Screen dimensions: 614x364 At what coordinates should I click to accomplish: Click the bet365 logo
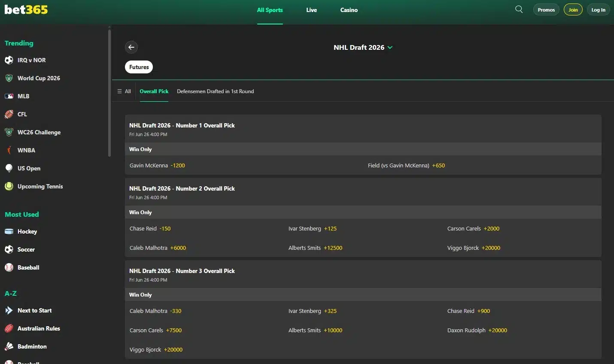click(26, 9)
